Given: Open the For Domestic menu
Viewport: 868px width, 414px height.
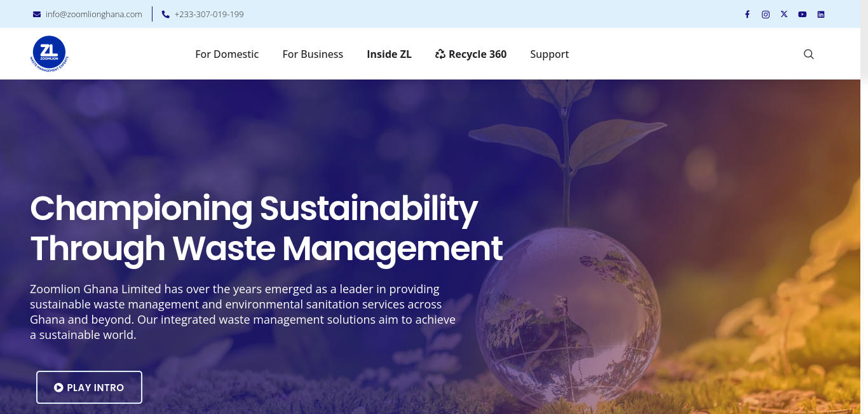Looking at the screenshot, I should click(227, 54).
